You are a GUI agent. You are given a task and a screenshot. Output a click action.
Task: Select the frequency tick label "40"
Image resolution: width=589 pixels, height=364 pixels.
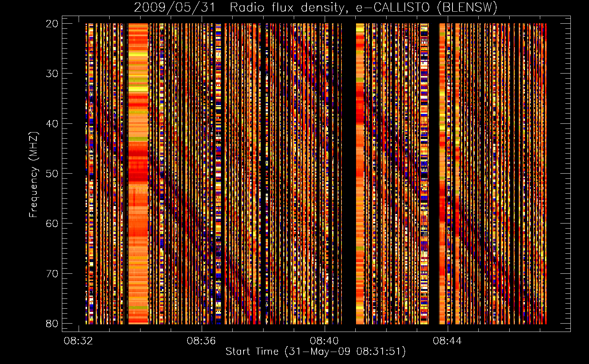[52, 124]
